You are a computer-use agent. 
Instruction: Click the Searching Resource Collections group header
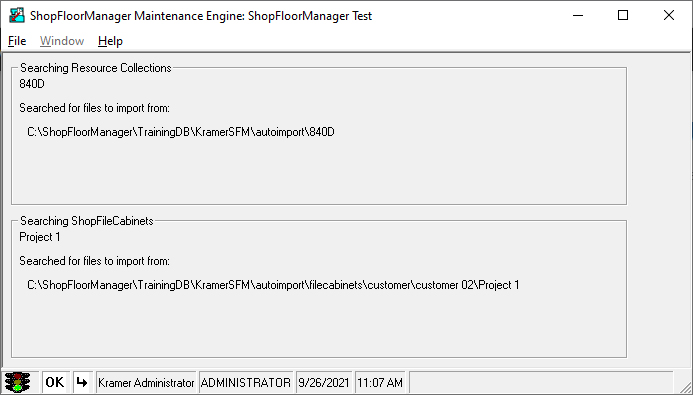pyautogui.click(x=95, y=68)
